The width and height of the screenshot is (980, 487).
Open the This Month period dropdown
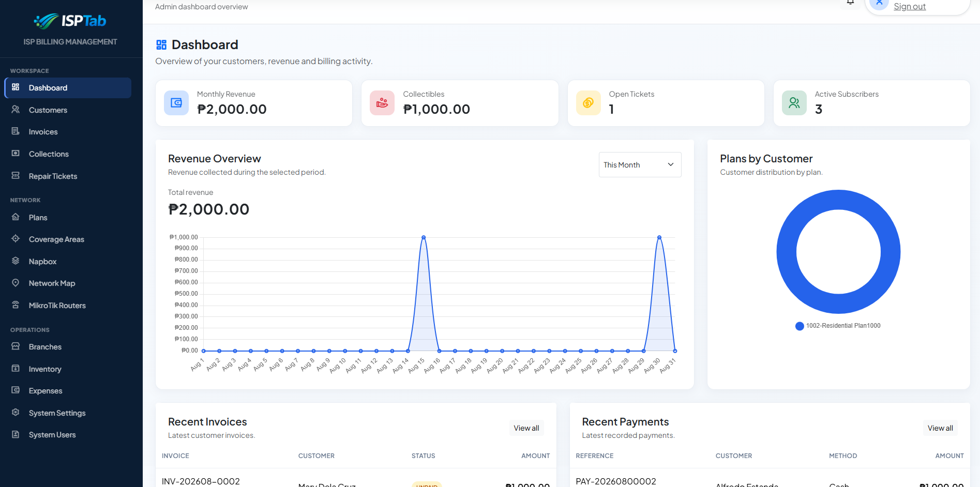pyautogui.click(x=640, y=164)
